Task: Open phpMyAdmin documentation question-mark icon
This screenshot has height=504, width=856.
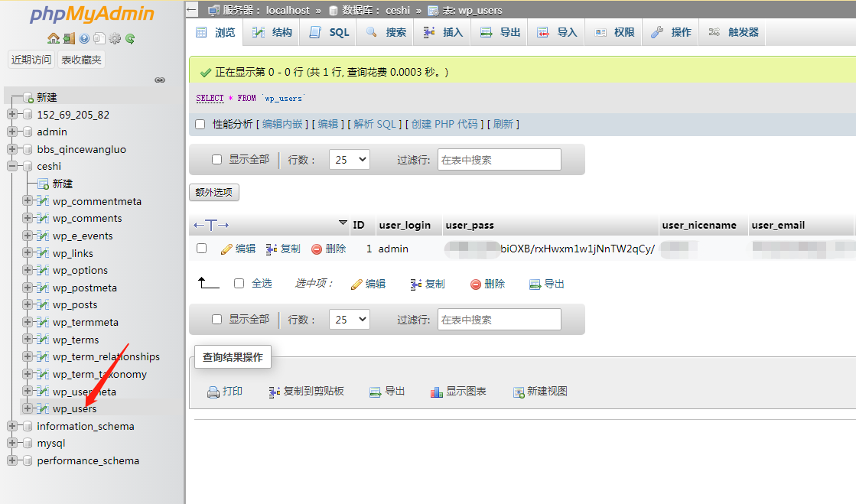Action: (x=84, y=38)
